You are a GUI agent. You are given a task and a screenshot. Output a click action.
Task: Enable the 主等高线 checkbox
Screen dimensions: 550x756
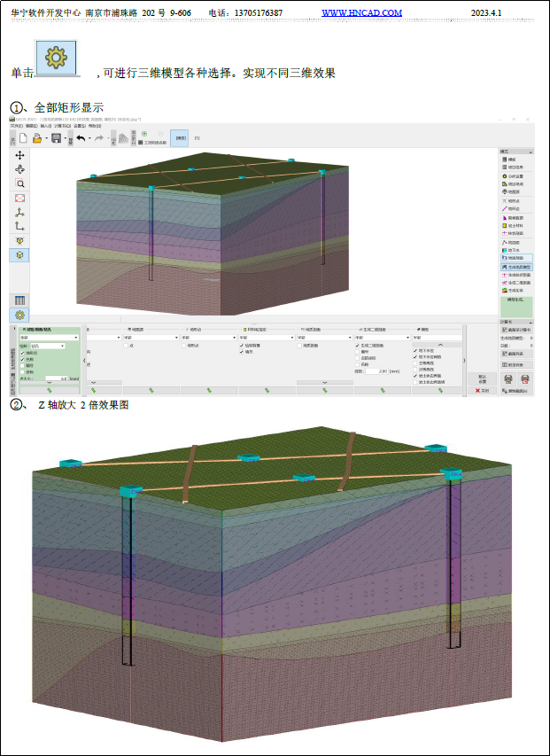[415, 363]
